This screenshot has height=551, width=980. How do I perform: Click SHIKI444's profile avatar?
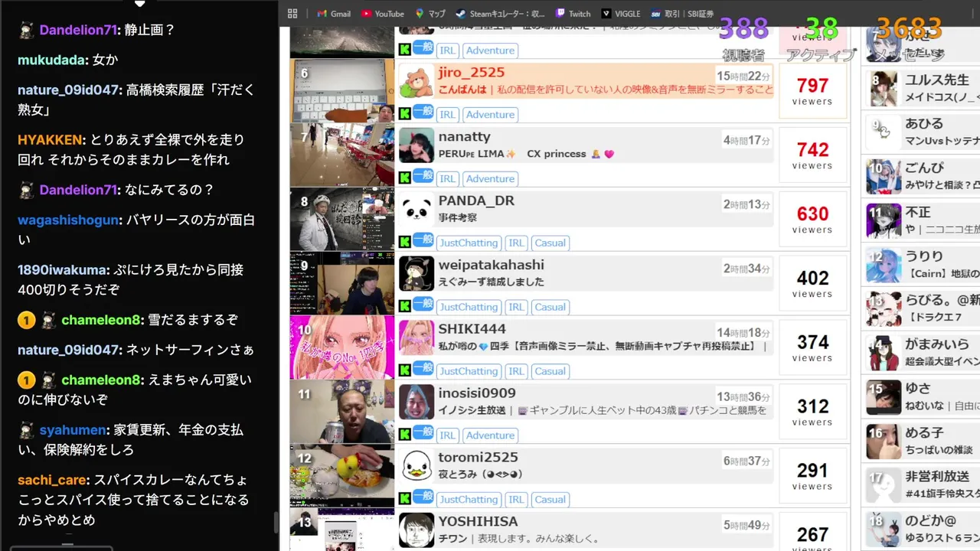coord(416,338)
